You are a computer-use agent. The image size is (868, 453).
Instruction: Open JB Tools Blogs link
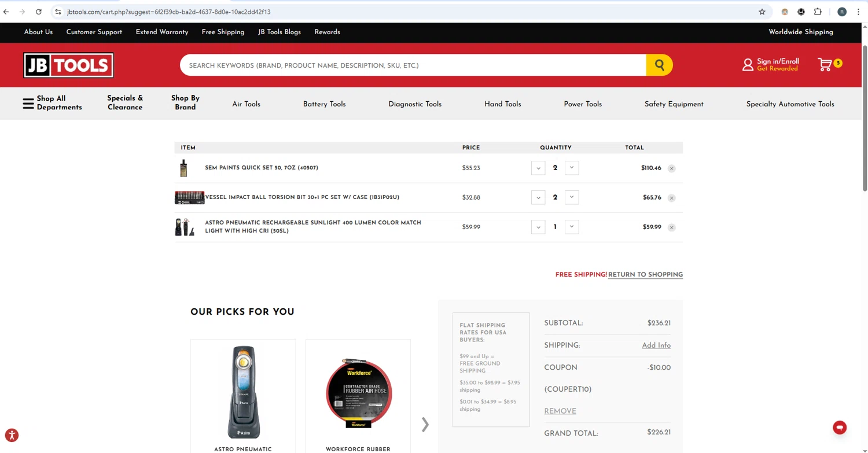pyautogui.click(x=279, y=32)
